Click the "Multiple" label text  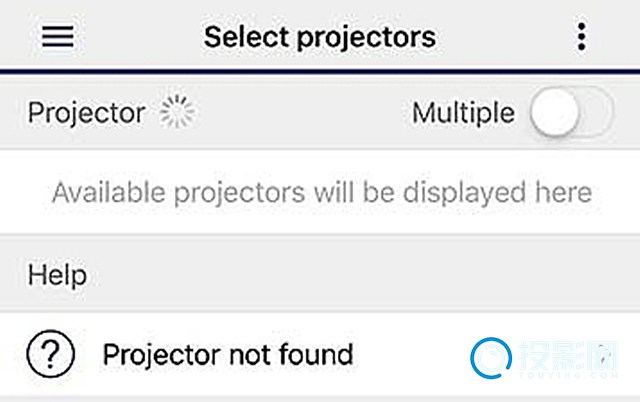463,113
